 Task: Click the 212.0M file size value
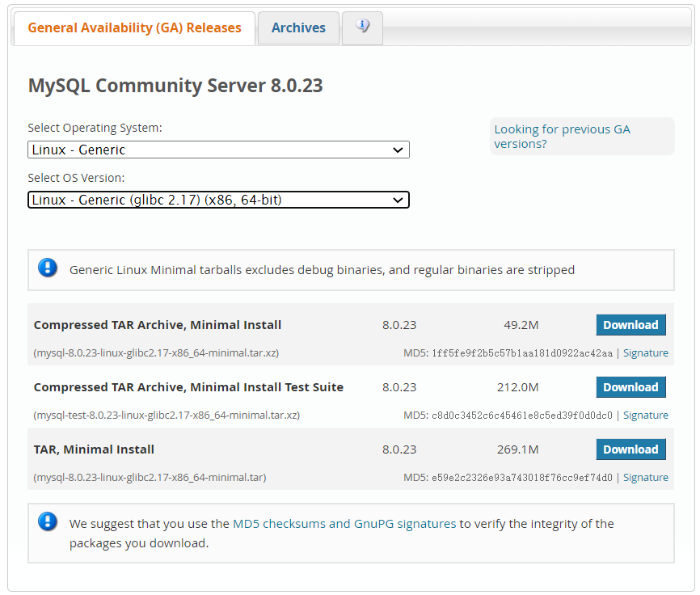click(518, 387)
